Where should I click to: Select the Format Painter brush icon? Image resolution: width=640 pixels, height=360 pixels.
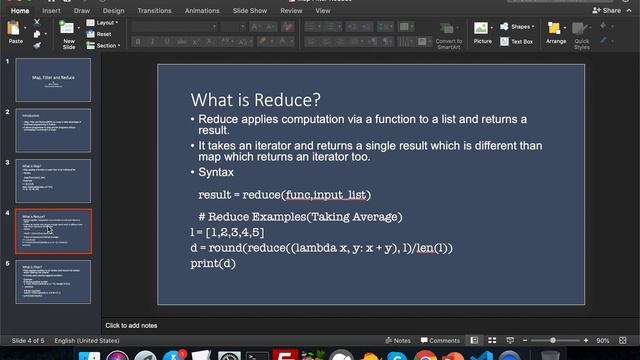pyautogui.click(x=37, y=45)
